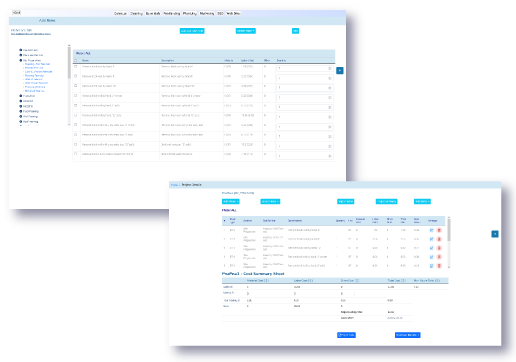Open the first sub-link under the expanded tree category
Screen dimensions: 516x362
click(x=37, y=64)
